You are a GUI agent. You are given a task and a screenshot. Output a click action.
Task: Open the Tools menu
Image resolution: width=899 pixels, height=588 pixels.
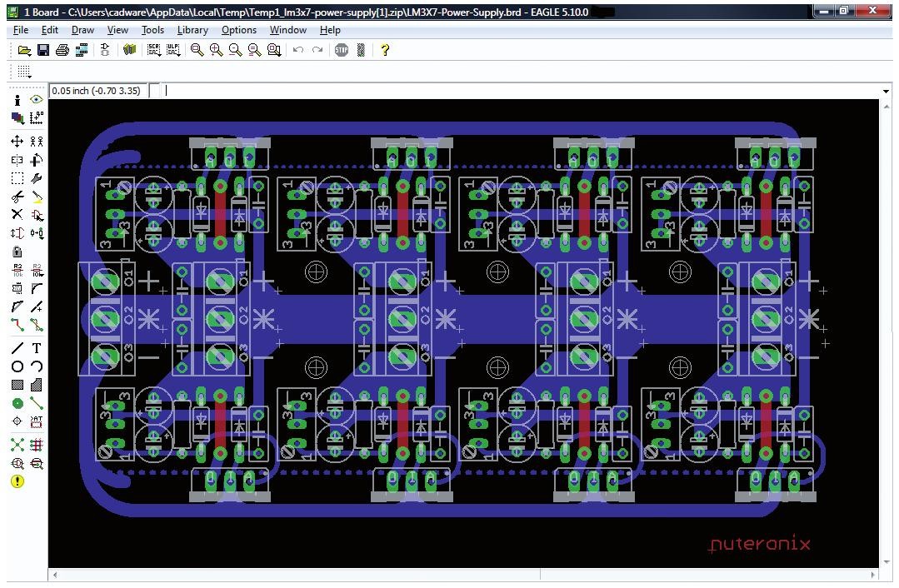pyautogui.click(x=152, y=30)
